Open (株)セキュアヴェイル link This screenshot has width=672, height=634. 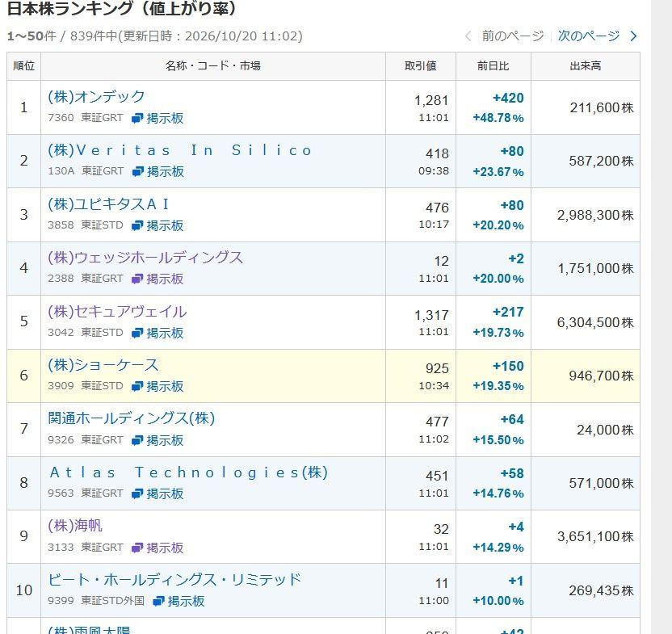(117, 311)
